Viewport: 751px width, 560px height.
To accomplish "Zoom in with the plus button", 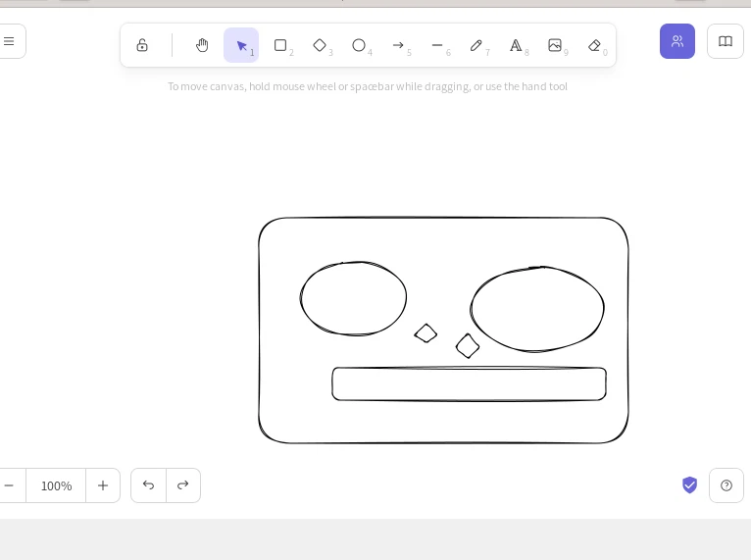I will pyautogui.click(x=103, y=485).
